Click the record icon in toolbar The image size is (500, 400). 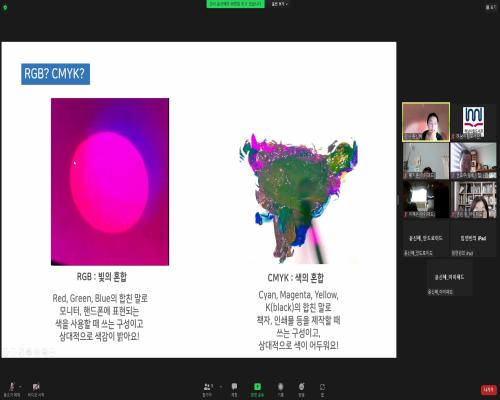click(280, 386)
